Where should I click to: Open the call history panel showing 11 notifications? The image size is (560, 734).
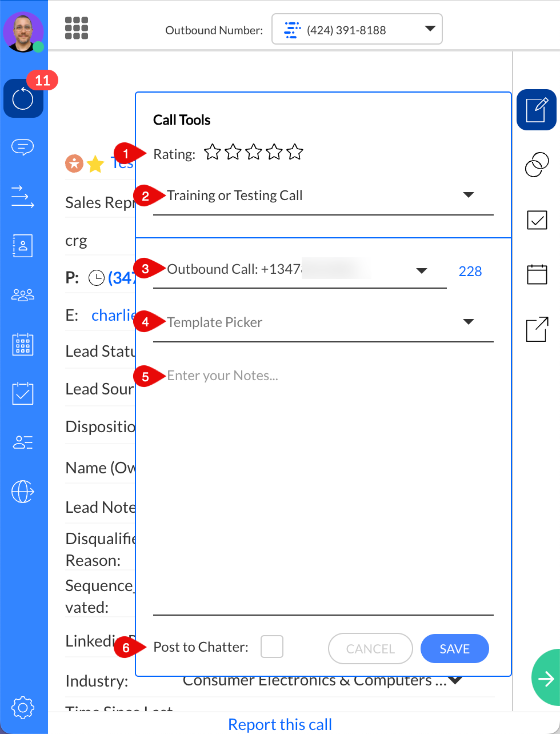23,98
